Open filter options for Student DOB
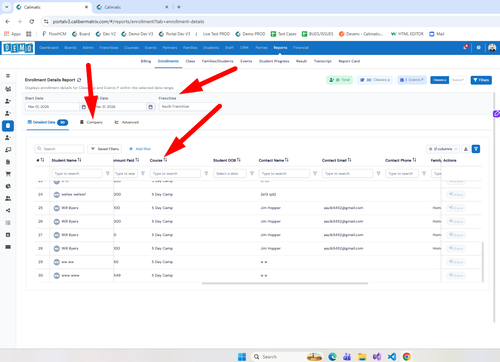500x362 pixels. click(252, 173)
